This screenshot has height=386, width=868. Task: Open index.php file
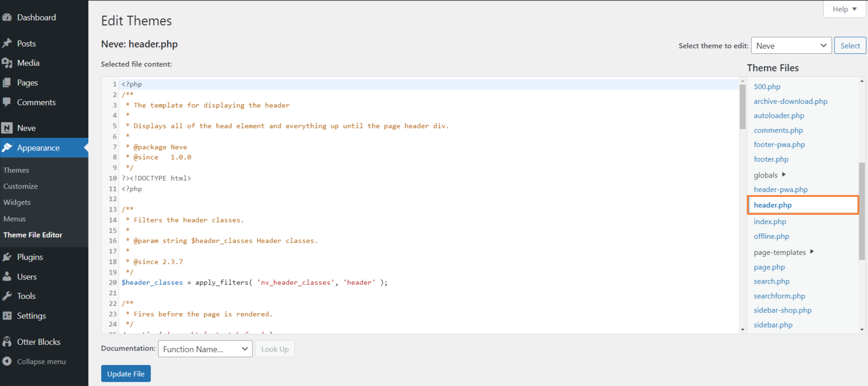[x=770, y=222]
